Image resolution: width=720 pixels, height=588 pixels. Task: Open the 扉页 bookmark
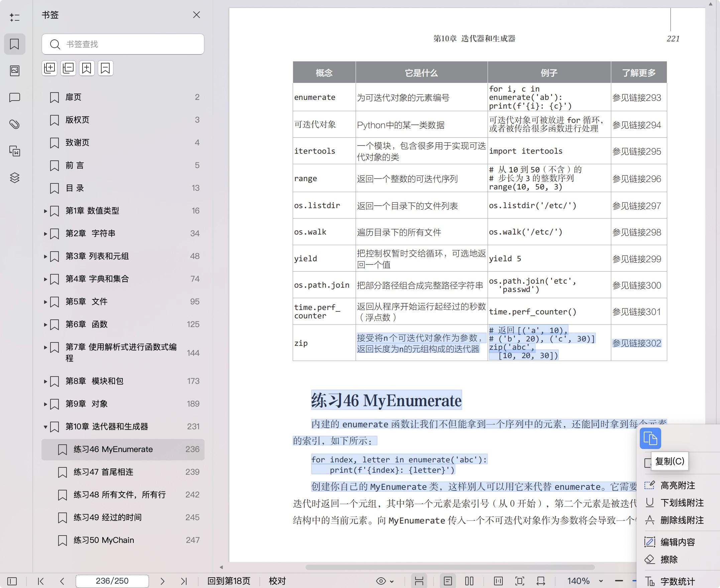coord(123,97)
